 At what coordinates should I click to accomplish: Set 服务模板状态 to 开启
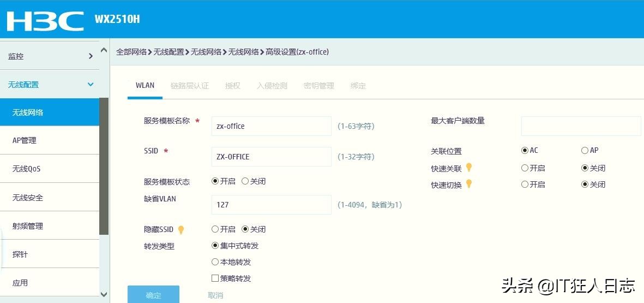click(x=215, y=181)
